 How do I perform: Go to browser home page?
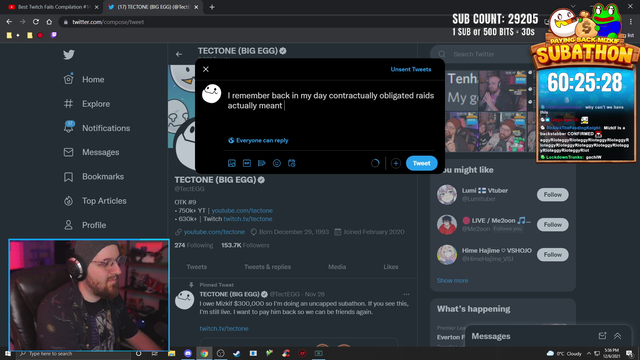click(49, 22)
